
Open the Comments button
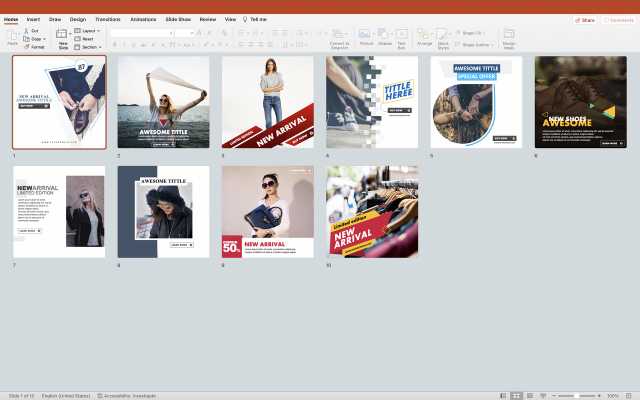[618, 19]
